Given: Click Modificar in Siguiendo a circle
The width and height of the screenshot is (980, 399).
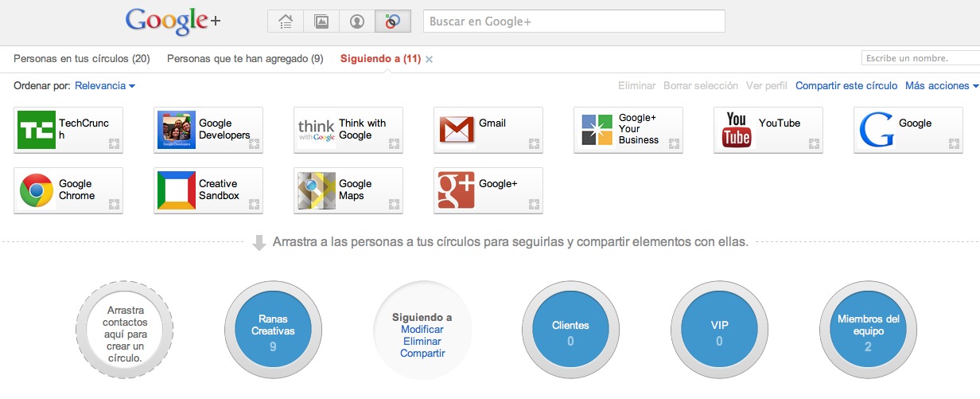Looking at the screenshot, I should pyautogui.click(x=422, y=330).
